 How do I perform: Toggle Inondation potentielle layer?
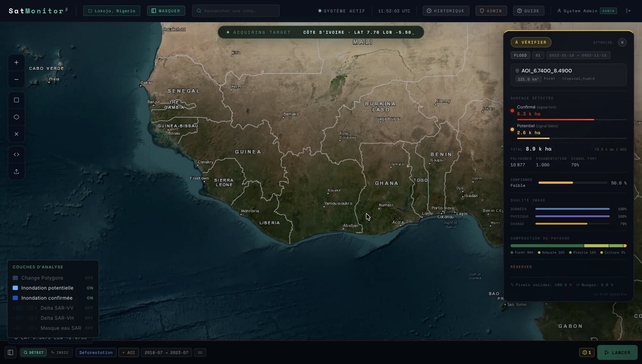pos(53,288)
